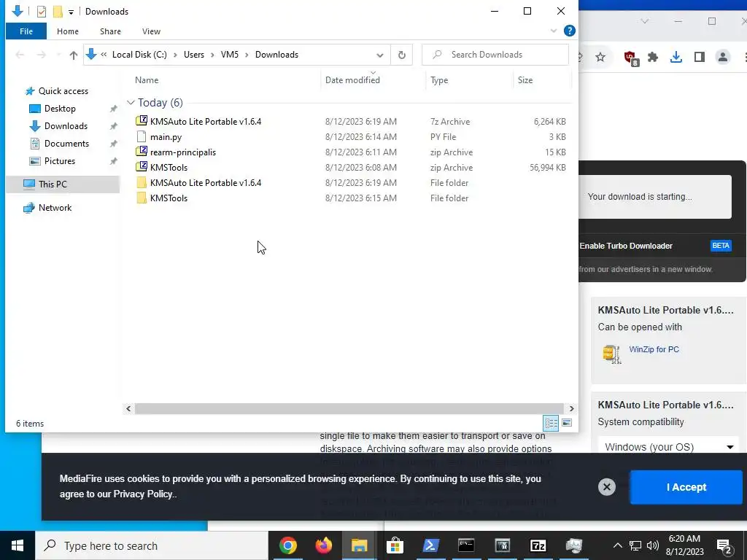Open notification center icon
Screen dimensions: 747x560
(724, 546)
